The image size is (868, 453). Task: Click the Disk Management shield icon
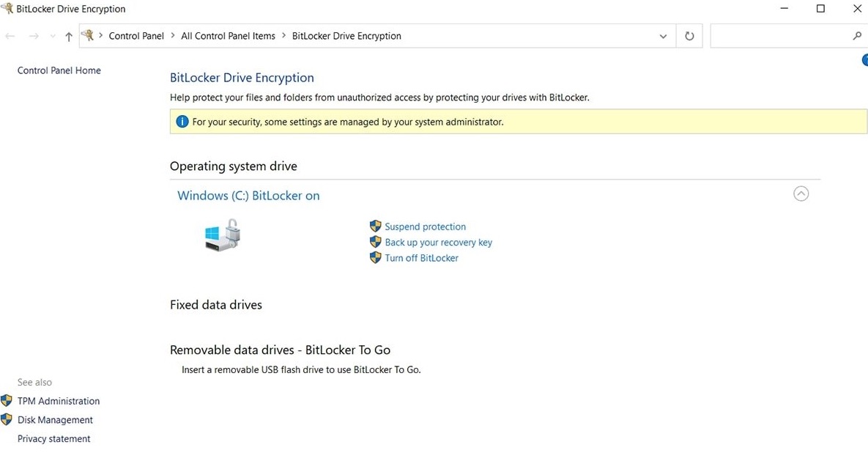[6, 419]
